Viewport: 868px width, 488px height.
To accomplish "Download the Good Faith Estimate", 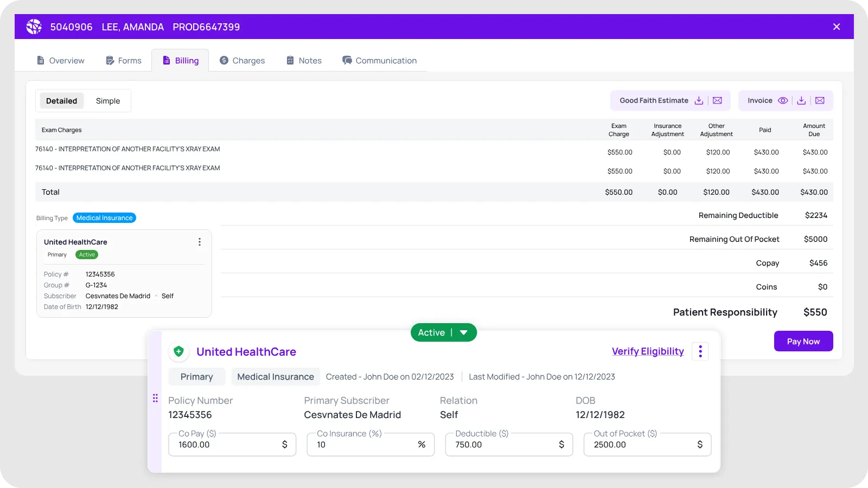I will pos(699,101).
